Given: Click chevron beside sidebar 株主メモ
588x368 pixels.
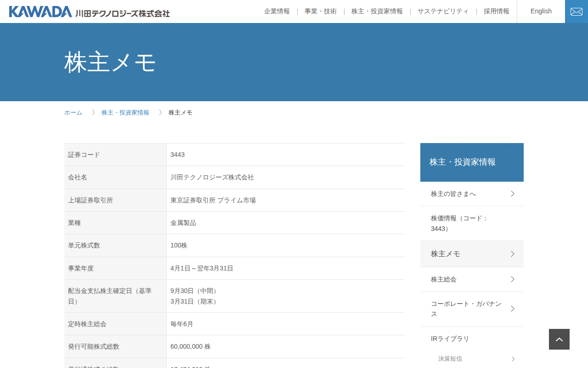Looking at the screenshot, I should tap(513, 254).
